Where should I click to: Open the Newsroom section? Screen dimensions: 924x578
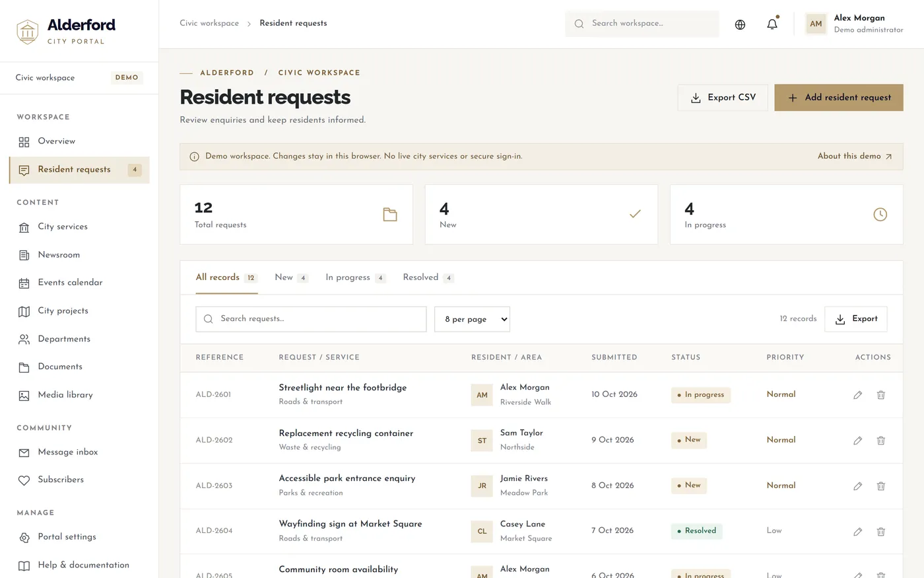click(x=79, y=255)
